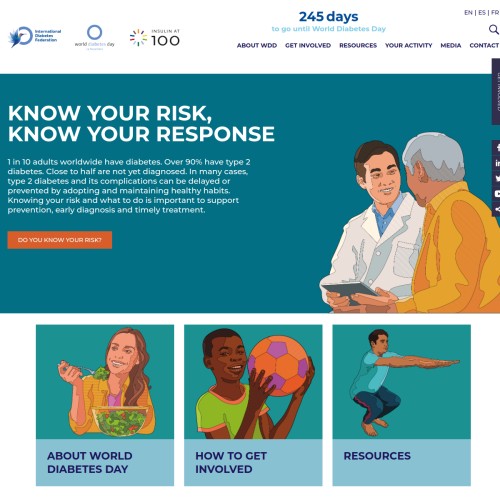
Task: Open the Twitter sidebar icon
Action: pyautogui.click(x=497, y=178)
